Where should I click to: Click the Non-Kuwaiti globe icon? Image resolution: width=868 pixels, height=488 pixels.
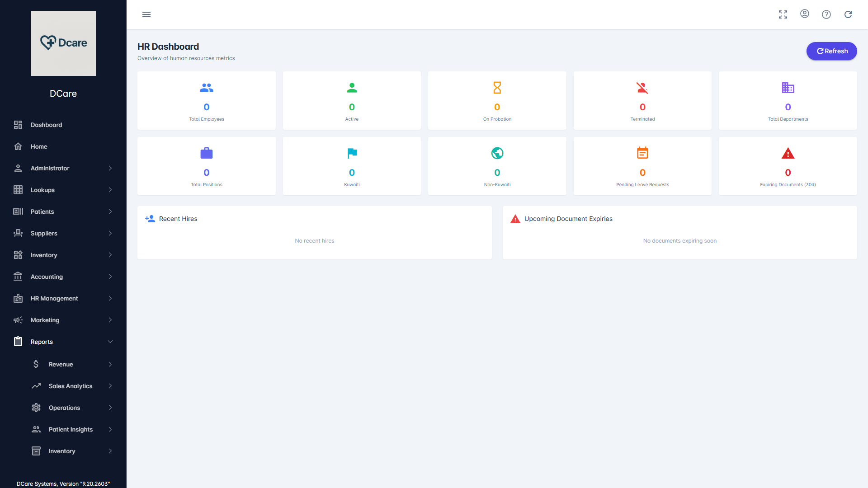(497, 153)
